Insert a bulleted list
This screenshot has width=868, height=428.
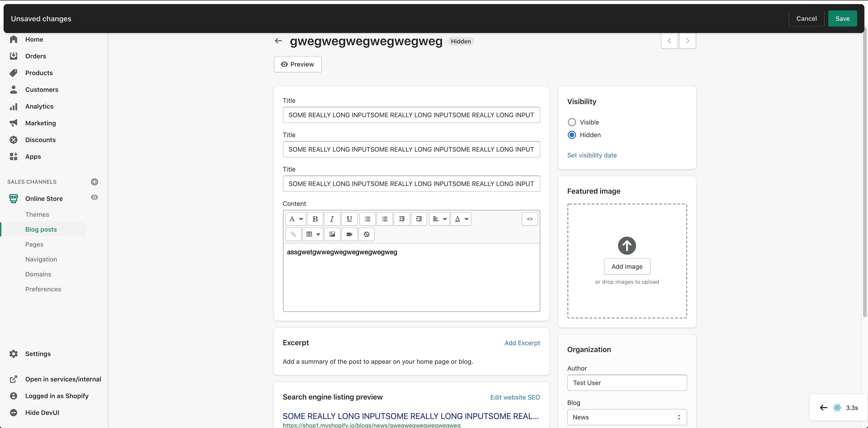coord(367,219)
